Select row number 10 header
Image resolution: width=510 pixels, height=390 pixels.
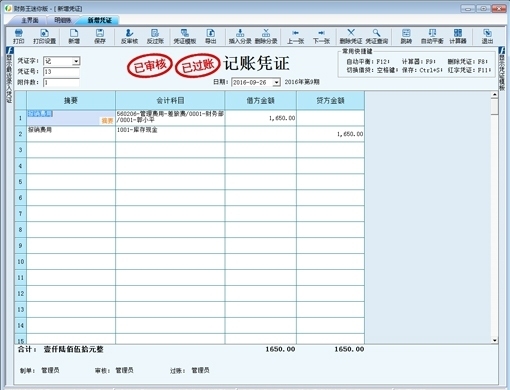(x=20, y=262)
